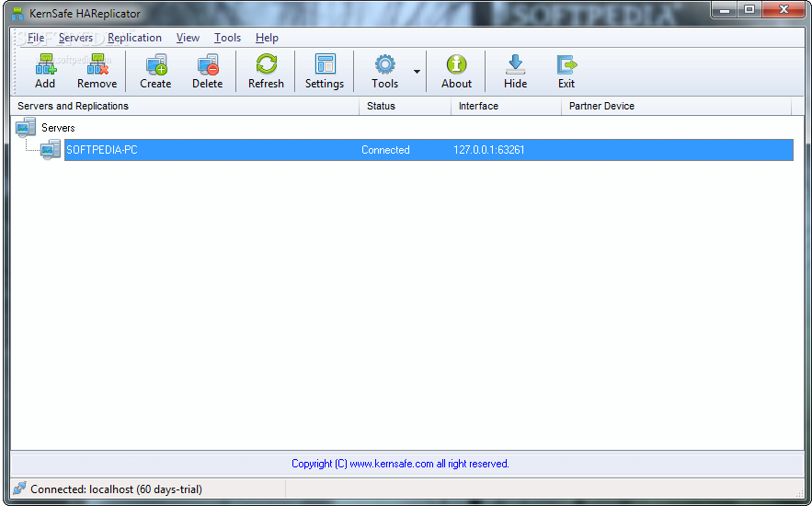The image size is (812, 506).
Task: Click the Servers and Replications column header
Action: (185, 106)
